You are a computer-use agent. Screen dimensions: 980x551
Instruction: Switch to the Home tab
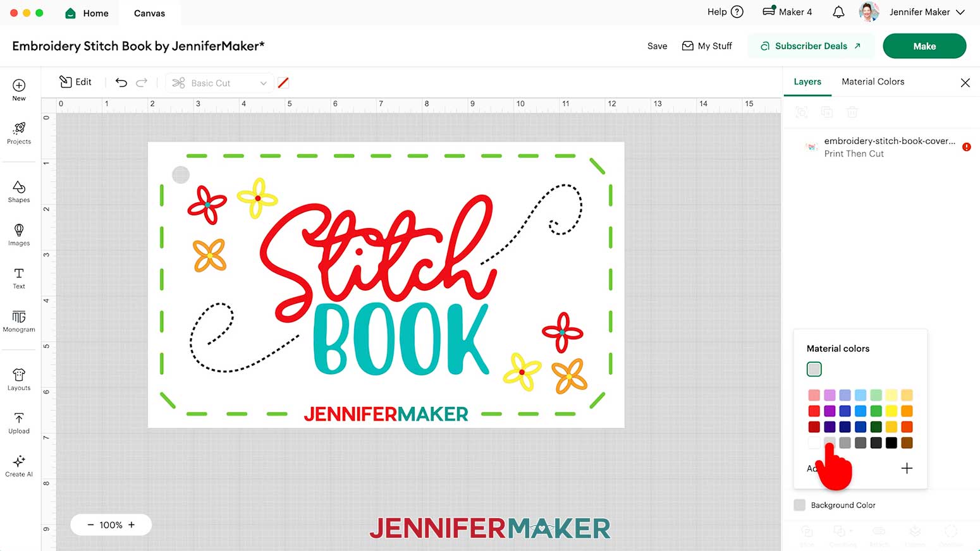(87, 13)
